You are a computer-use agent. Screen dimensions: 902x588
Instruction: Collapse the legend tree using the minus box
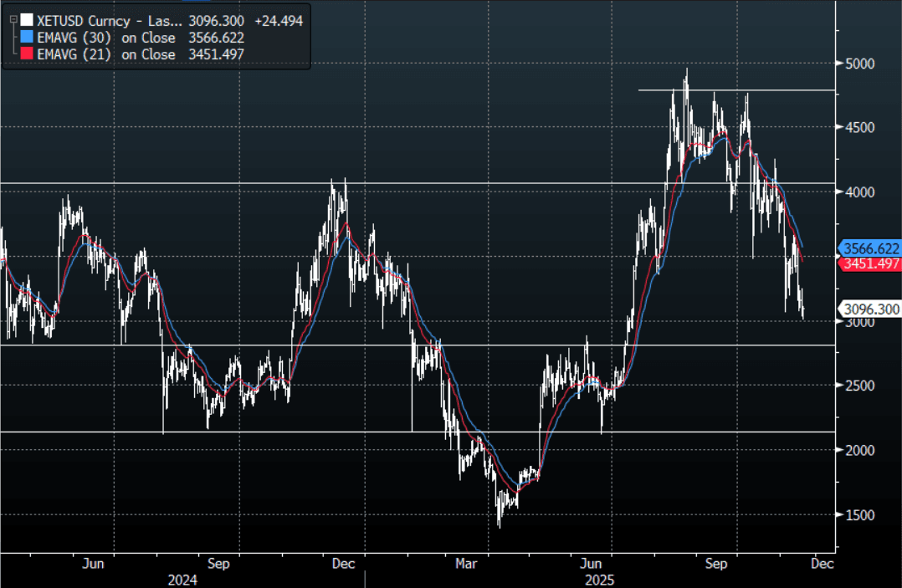coord(13,18)
